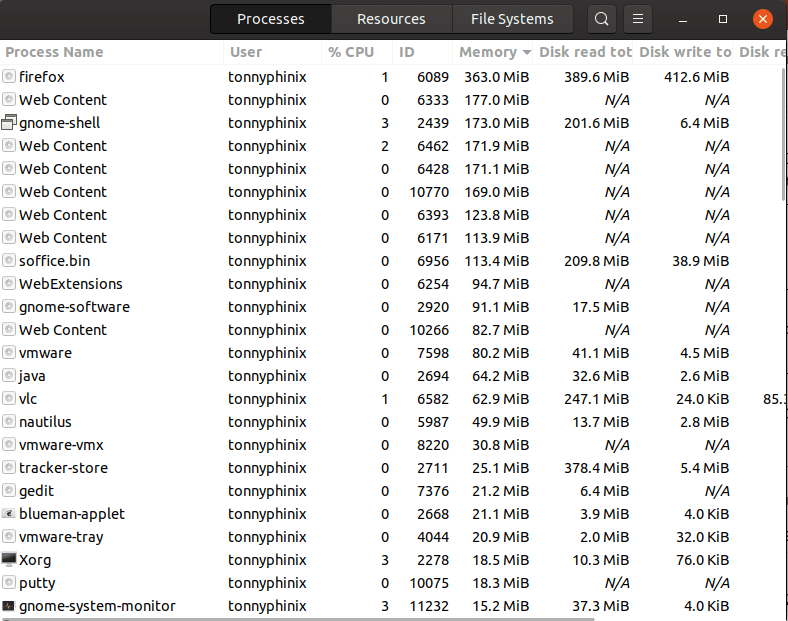Select the soffice.bin process name
The image size is (788, 621).
pos(55,261)
